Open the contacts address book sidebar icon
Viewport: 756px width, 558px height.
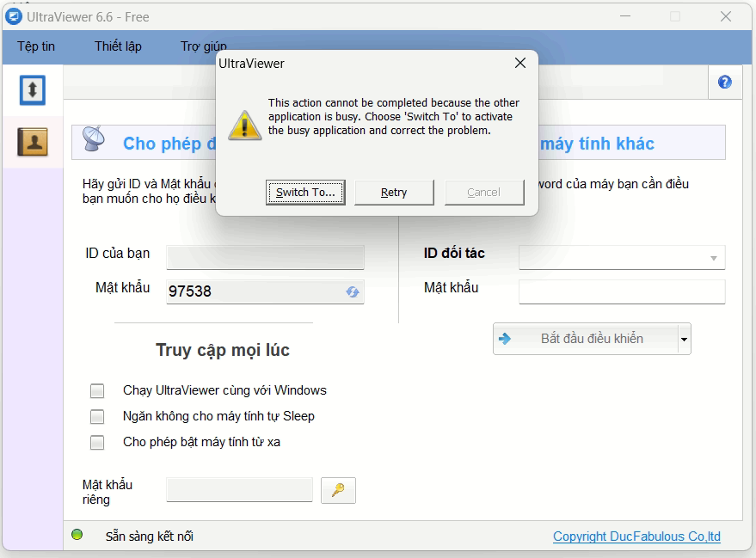pos(33,142)
